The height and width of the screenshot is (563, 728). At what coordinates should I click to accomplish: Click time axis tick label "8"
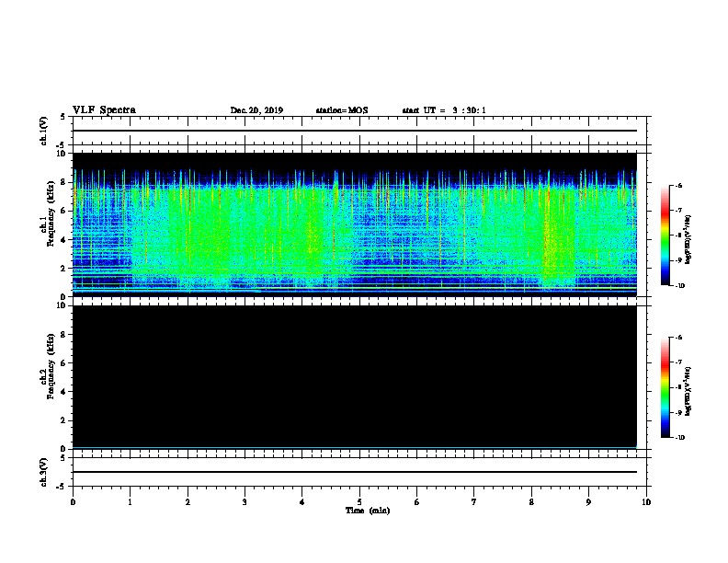531,502
